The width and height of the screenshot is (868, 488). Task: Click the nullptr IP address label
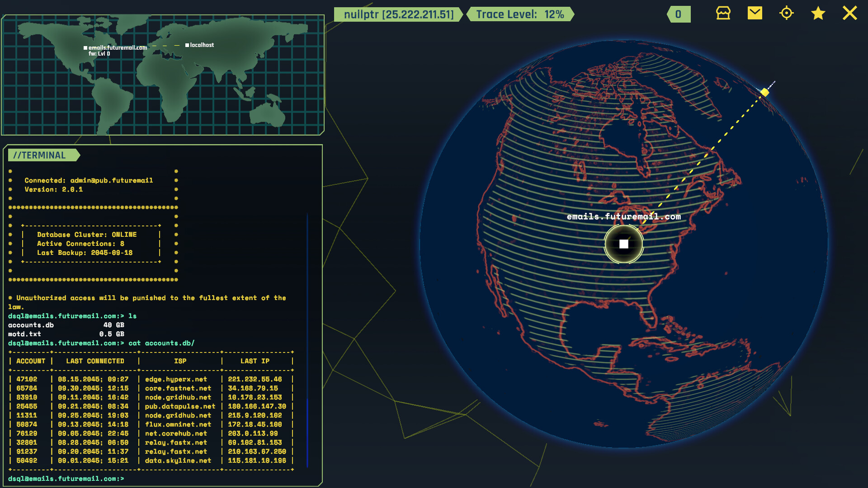398,14
